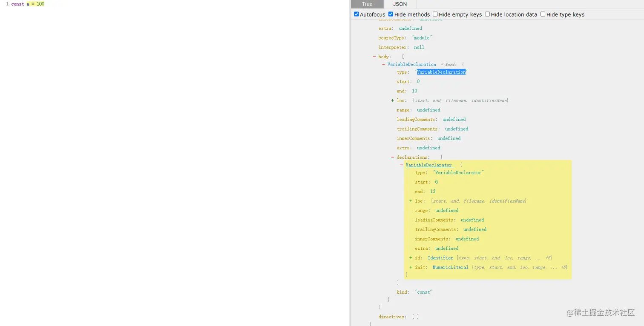Click the NumericLiteral label in init row
This screenshot has height=326, width=644.
point(450,267)
